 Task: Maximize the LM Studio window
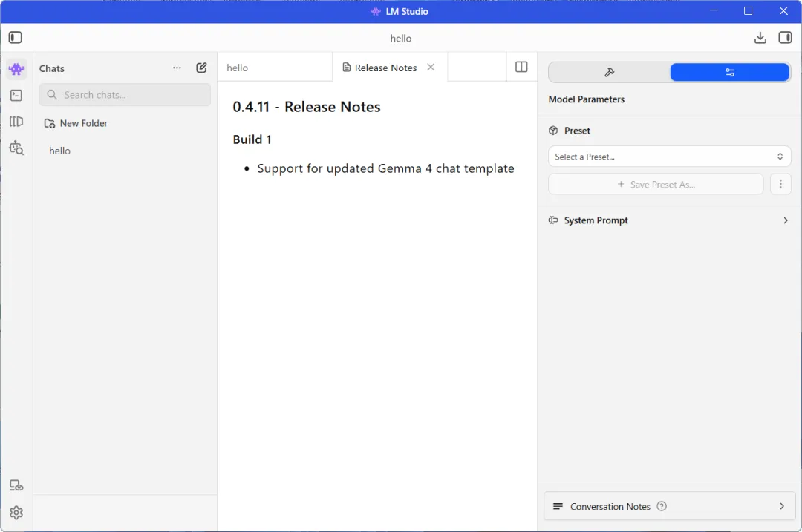pos(748,10)
